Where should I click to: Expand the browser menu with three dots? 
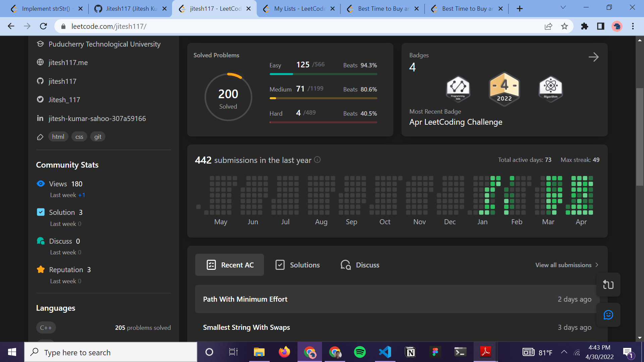[x=633, y=26]
